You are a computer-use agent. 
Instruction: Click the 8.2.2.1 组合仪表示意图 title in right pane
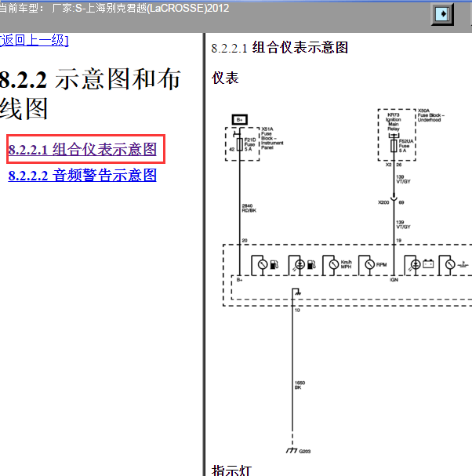(280, 48)
